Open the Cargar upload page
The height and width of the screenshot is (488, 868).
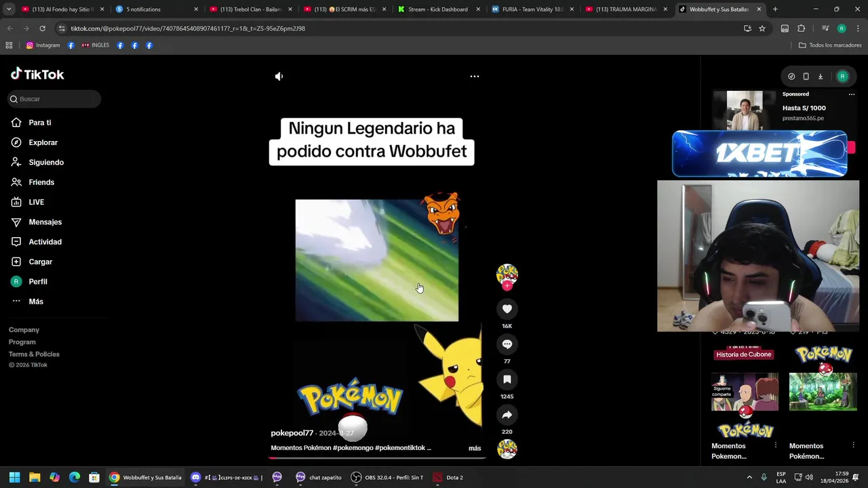[40, 262]
